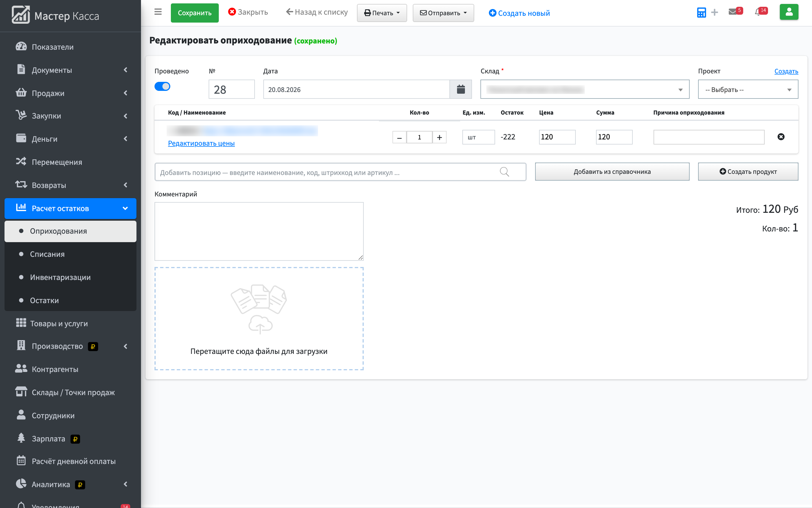Decrease quantity with the minus button
Viewport: 812px width, 508px height.
point(399,137)
